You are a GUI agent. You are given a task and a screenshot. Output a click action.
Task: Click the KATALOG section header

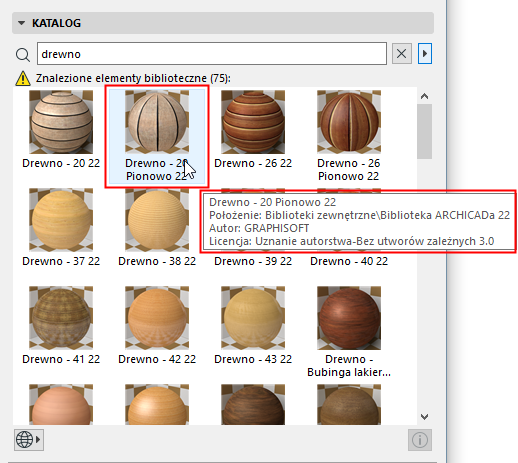(223, 23)
